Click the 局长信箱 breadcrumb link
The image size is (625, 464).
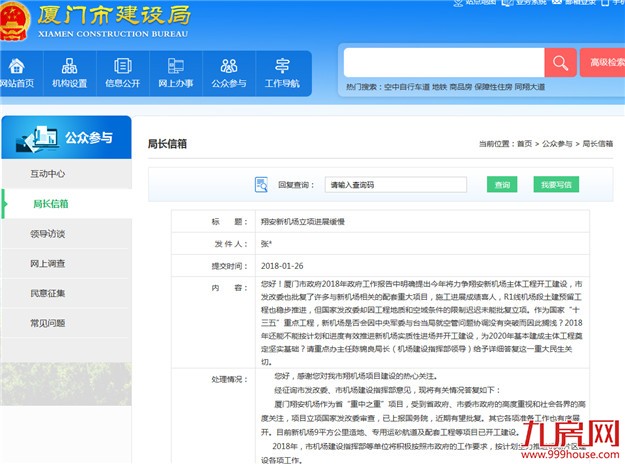click(597, 144)
